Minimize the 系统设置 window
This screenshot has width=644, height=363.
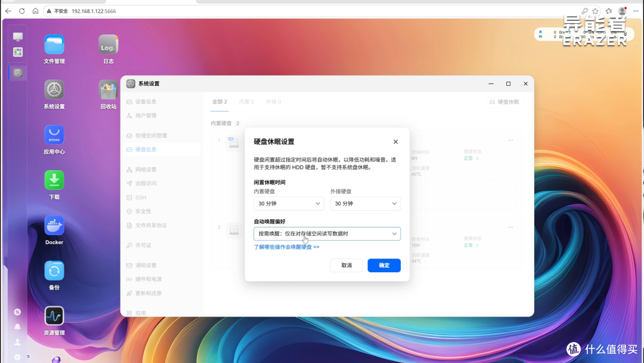pyautogui.click(x=491, y=84)
